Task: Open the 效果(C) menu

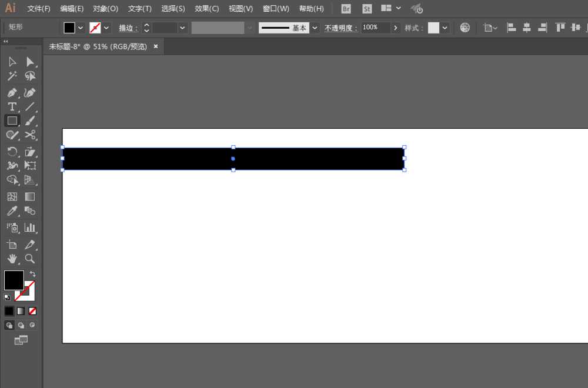Action: tap(206, 9)
